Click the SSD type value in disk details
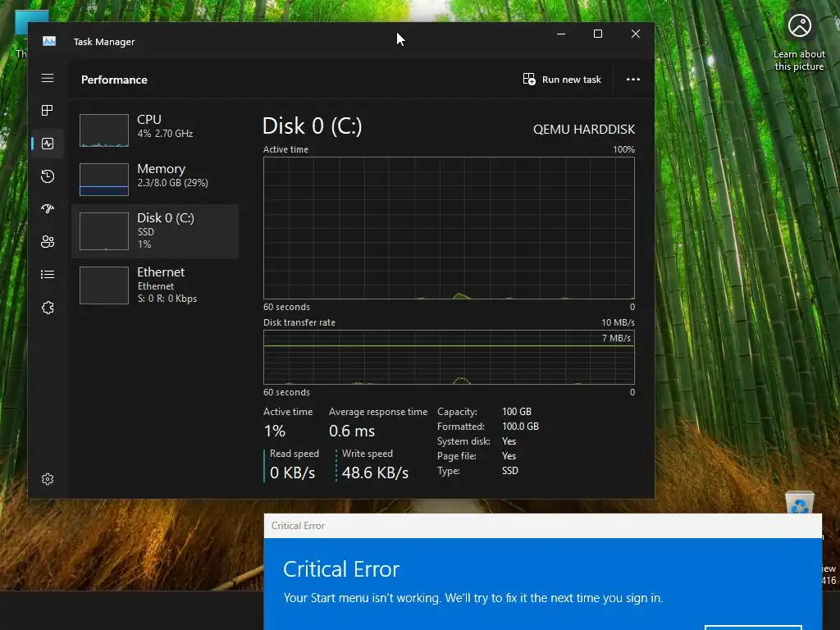The height and width of the screenshot is (630, 840). 510,471
